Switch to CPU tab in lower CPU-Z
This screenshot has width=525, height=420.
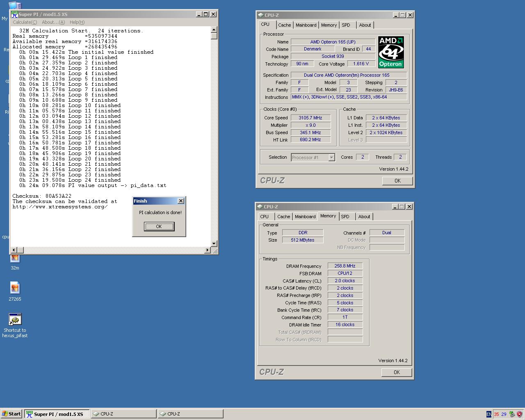[265, 217]
